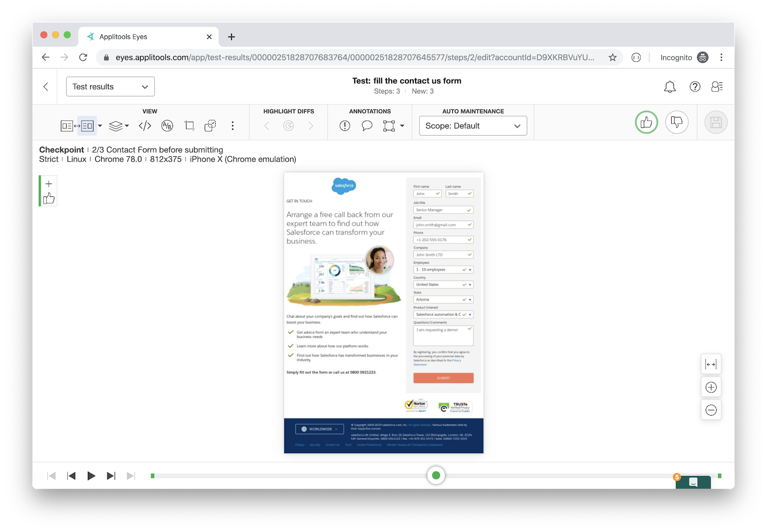Screen dimensions: 767x532
Task: Click fit-to-width view button
Action: 711,365
